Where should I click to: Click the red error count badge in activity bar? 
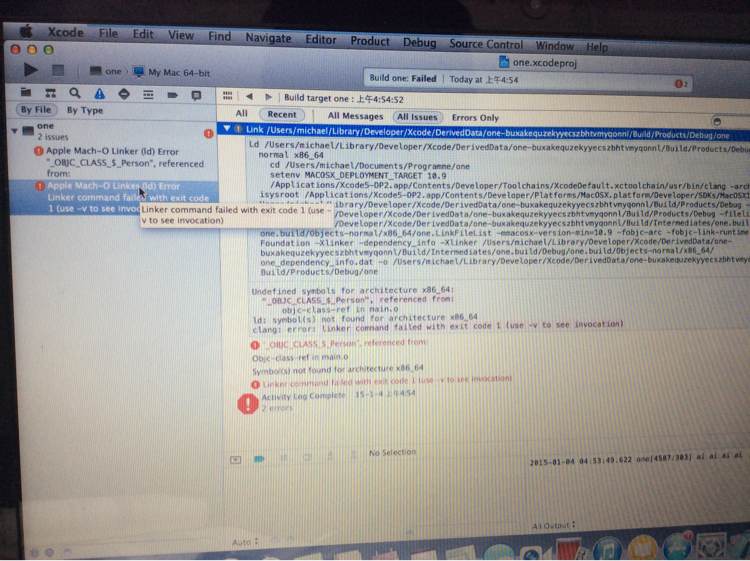680,84
